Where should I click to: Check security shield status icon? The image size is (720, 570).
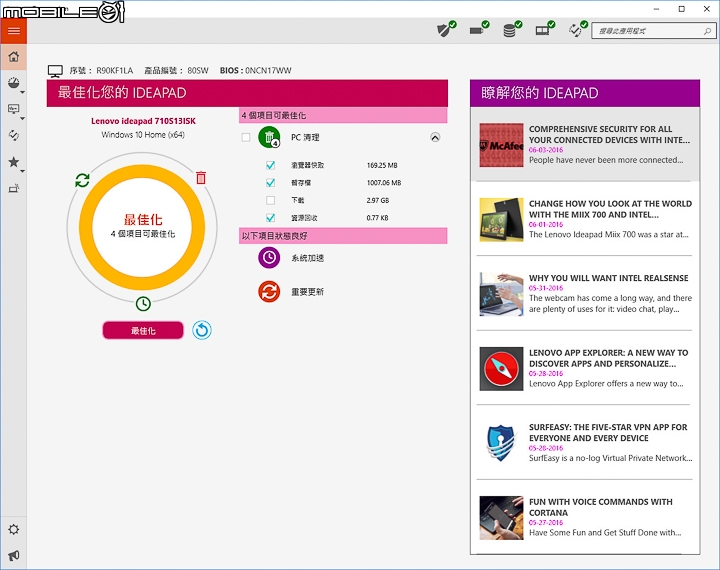point(446,30)
